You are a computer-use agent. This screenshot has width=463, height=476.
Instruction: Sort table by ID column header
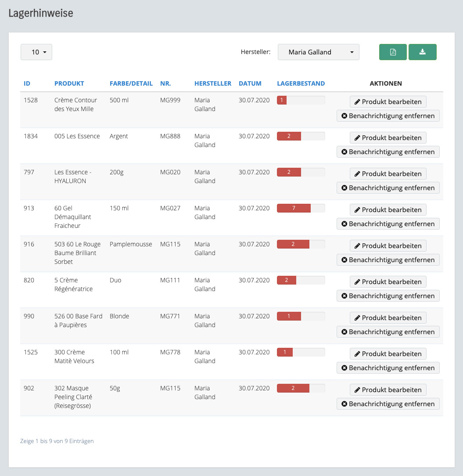point(27,83)
